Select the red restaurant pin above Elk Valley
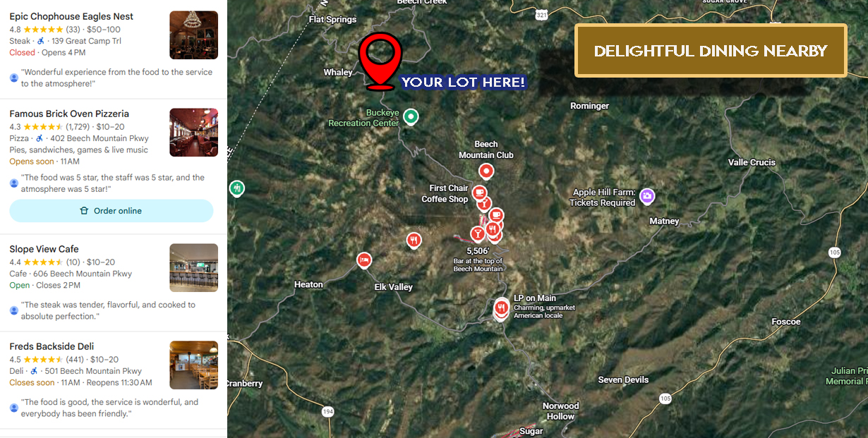Image resolution: width=868 pixels, height=438 pixels. coord(414,241)
